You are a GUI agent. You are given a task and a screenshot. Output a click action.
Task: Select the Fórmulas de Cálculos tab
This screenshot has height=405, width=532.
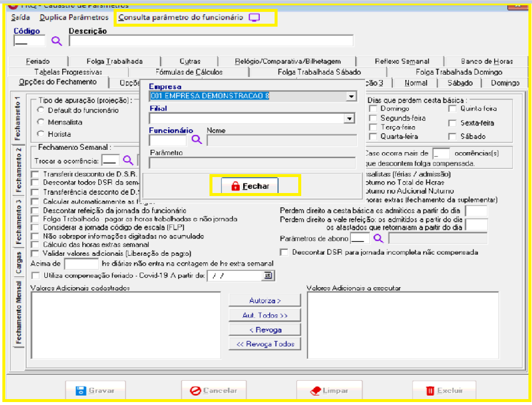(x=189, y=72)
